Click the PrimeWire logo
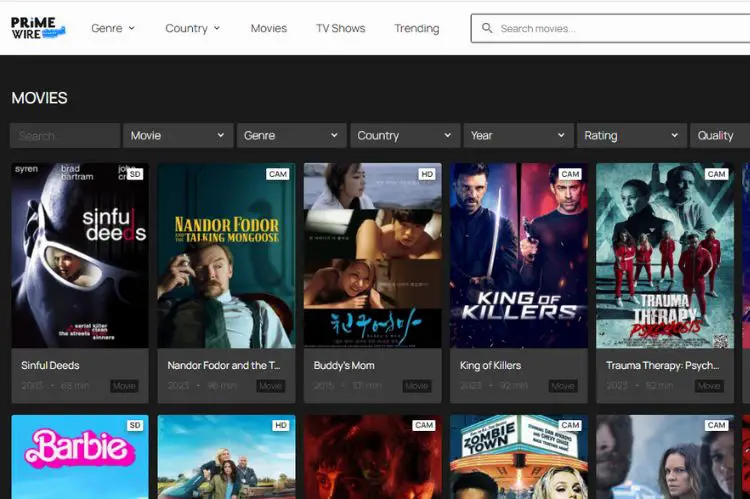 coord(38,28)
